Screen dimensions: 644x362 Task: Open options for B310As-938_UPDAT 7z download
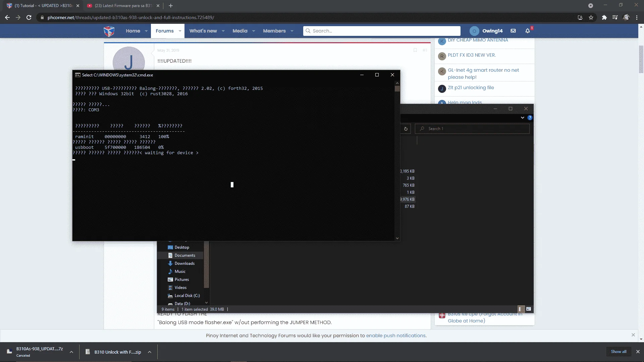pos(71,352)
